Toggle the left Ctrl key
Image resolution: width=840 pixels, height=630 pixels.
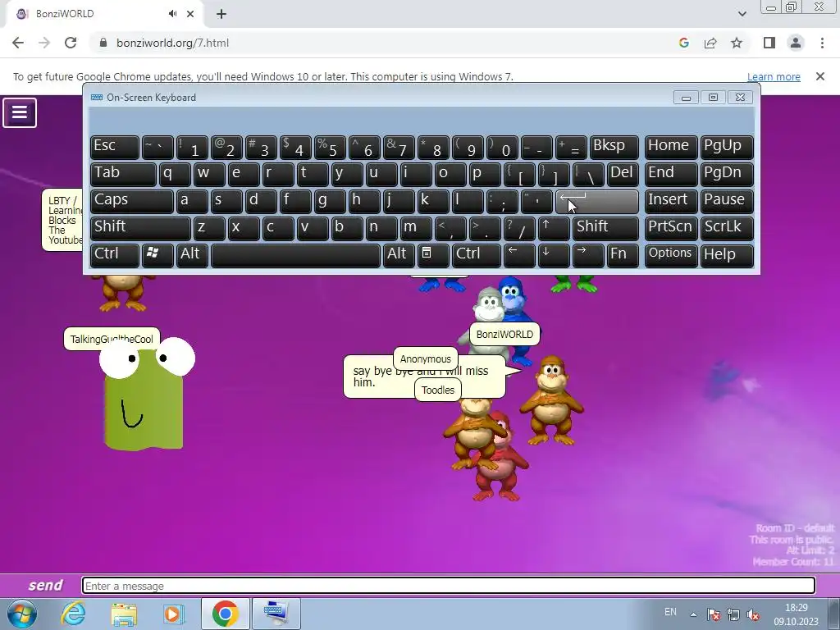coord(115,255)
